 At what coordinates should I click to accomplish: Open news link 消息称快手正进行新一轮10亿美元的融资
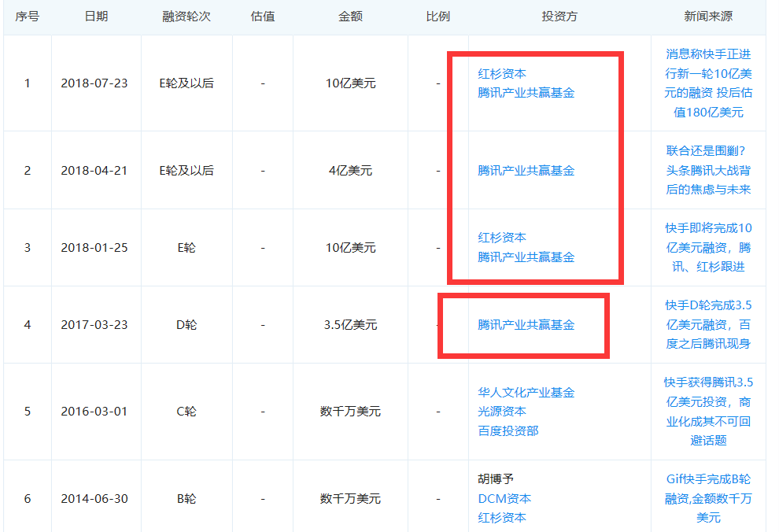coord(708,83)
